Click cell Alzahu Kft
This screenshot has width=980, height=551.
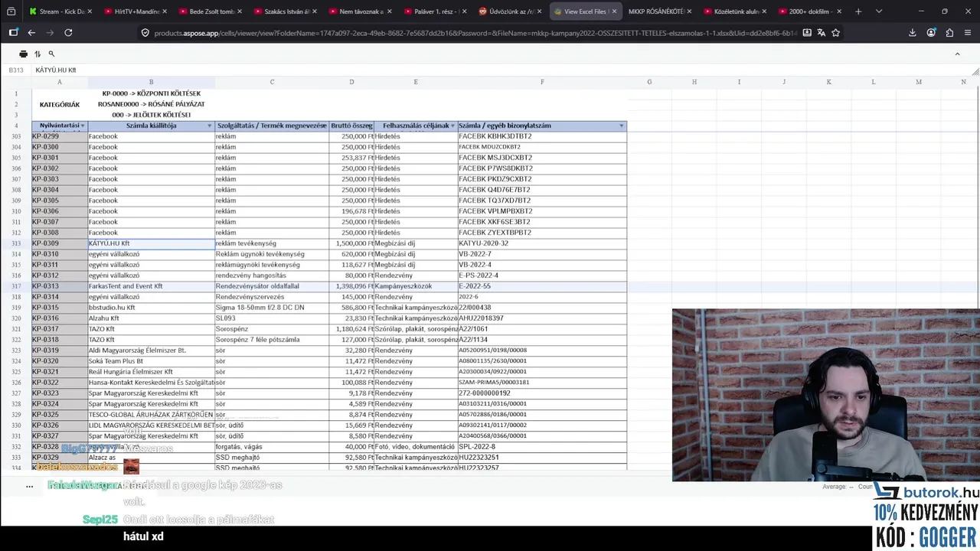tap(151, 318)
